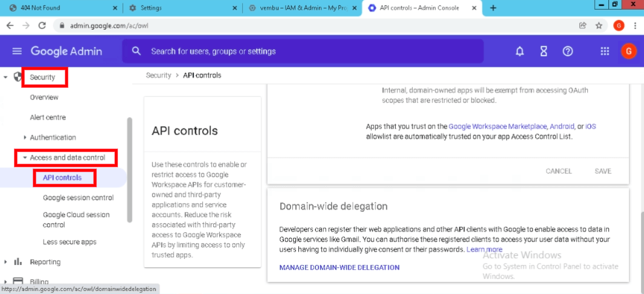Screen dimensions: 644x294
Task: Open Alert centre
Action: (48, 117)
